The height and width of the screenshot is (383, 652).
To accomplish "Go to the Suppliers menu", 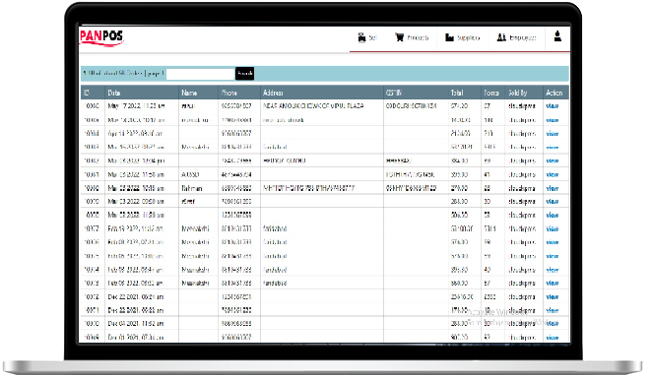I will pyautogui.click(x=469, y=38).
